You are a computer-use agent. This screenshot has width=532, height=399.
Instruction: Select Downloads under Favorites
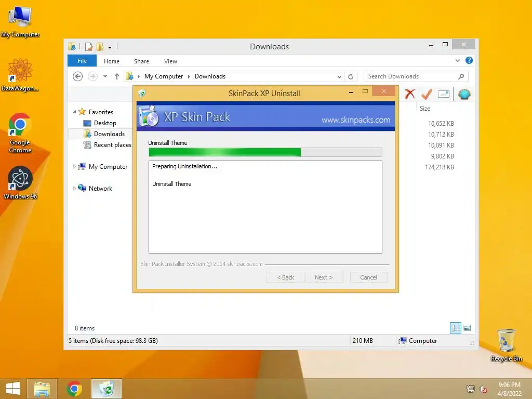coord(109,134)
